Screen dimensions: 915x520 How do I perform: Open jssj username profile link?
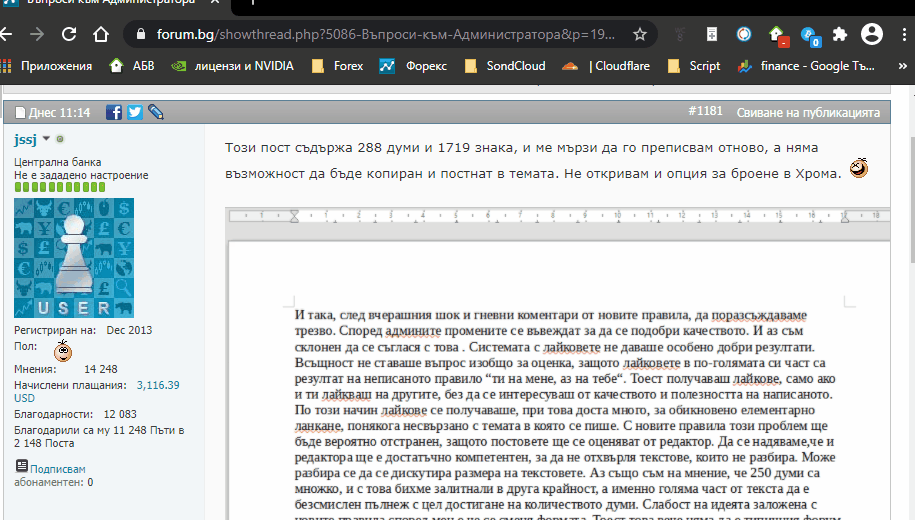coord(25,139)
